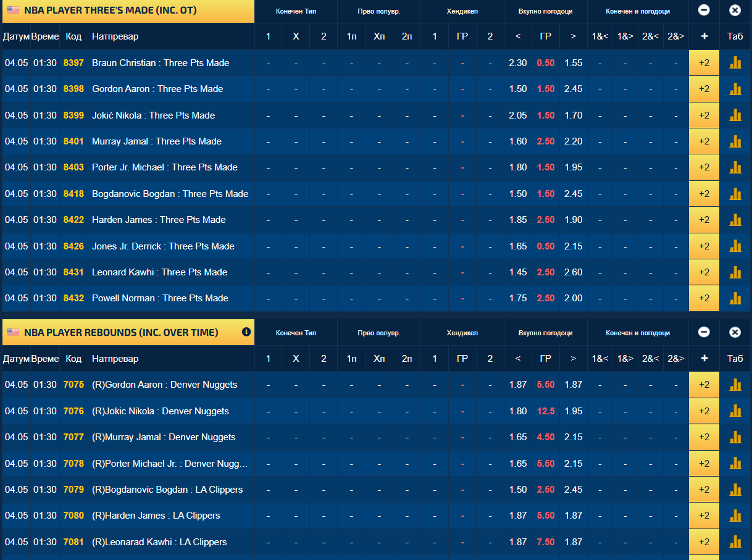The height and width of the screenshot is (560, 752).
Task: Bet under 0.50 threes for Braun Christian at 2.30
Action: tap(518, 63)
